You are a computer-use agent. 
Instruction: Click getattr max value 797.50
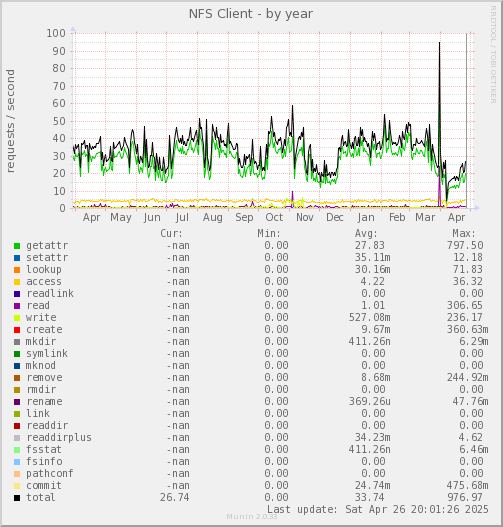click(x=465, y=245)
